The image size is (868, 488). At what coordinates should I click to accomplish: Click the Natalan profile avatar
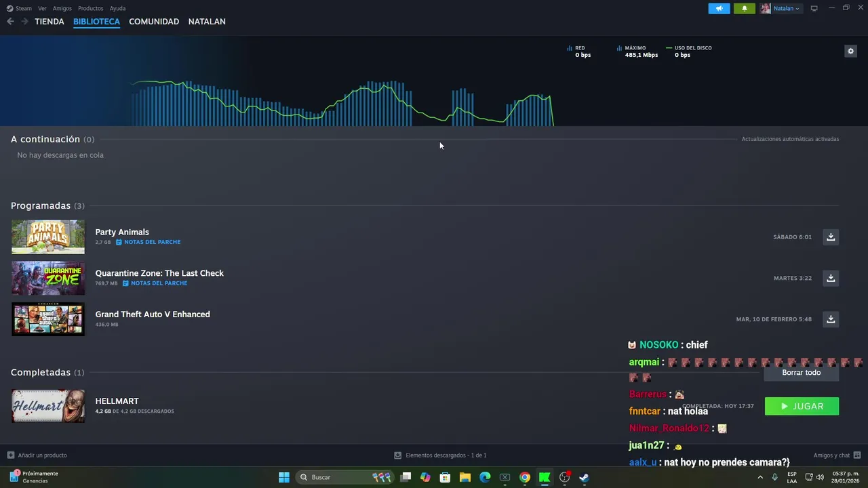coord(766,8)
